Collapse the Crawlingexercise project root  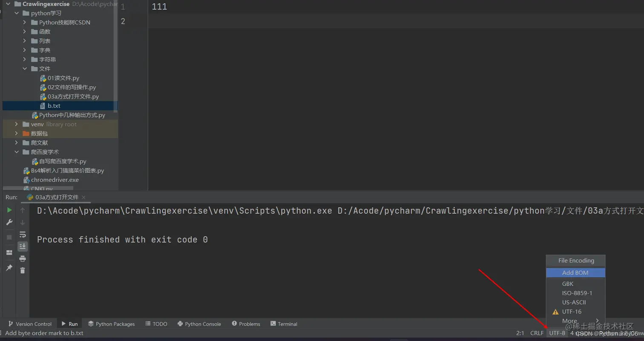[8, 4]
